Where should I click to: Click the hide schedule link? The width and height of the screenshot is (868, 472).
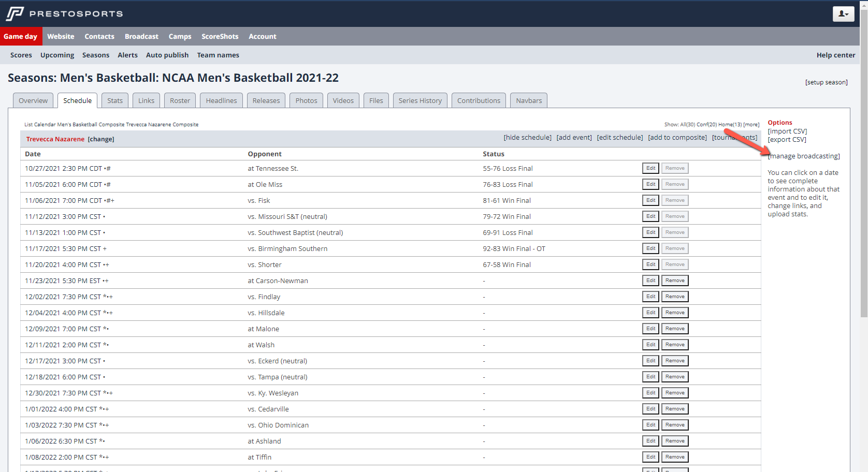527,138
